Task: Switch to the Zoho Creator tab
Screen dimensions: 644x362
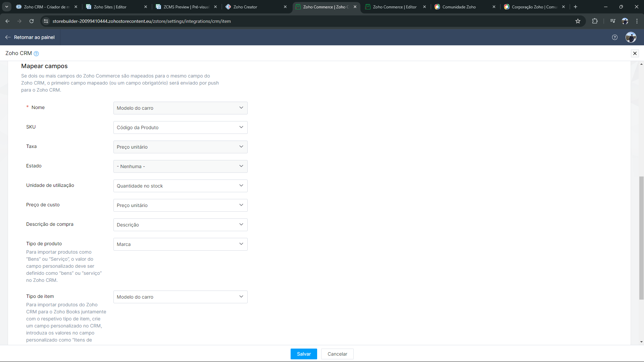Action: pyautogui.click(x=256, y=7)
